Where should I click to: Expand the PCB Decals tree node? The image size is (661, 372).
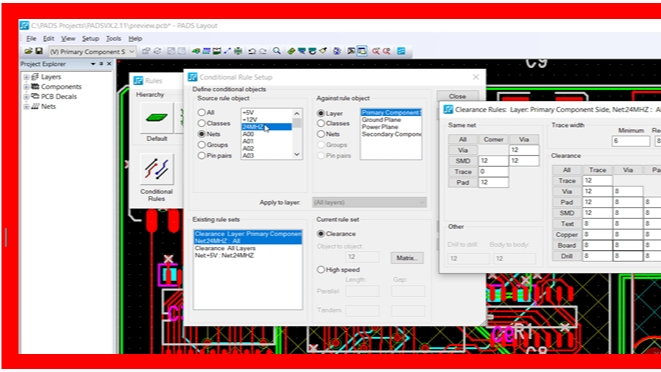[26, 97]
